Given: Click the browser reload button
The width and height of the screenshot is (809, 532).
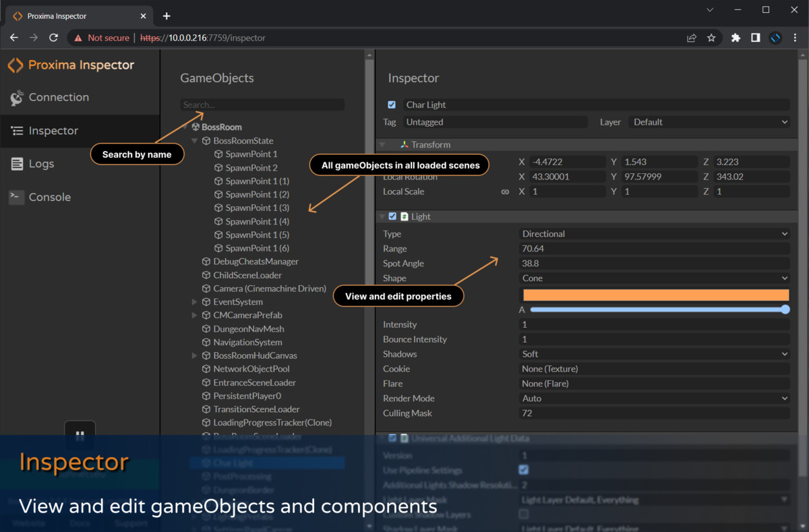Looking at the screenshot, I should 53,38.
